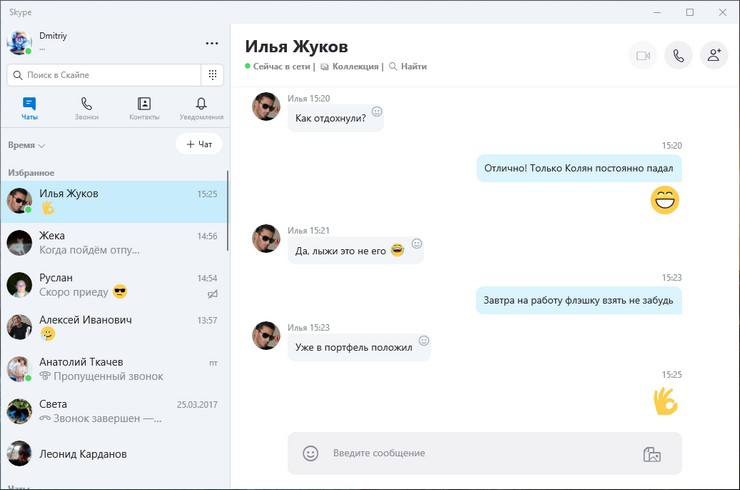The height and width of the screenshot is (490, 740).
Task: Open the three-dot More menu
Action: coord(211,43)
